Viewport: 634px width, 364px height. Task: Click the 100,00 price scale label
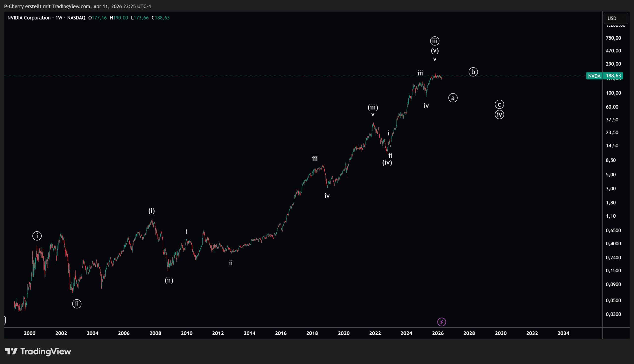pyautogui.click(x=613, y=93)
